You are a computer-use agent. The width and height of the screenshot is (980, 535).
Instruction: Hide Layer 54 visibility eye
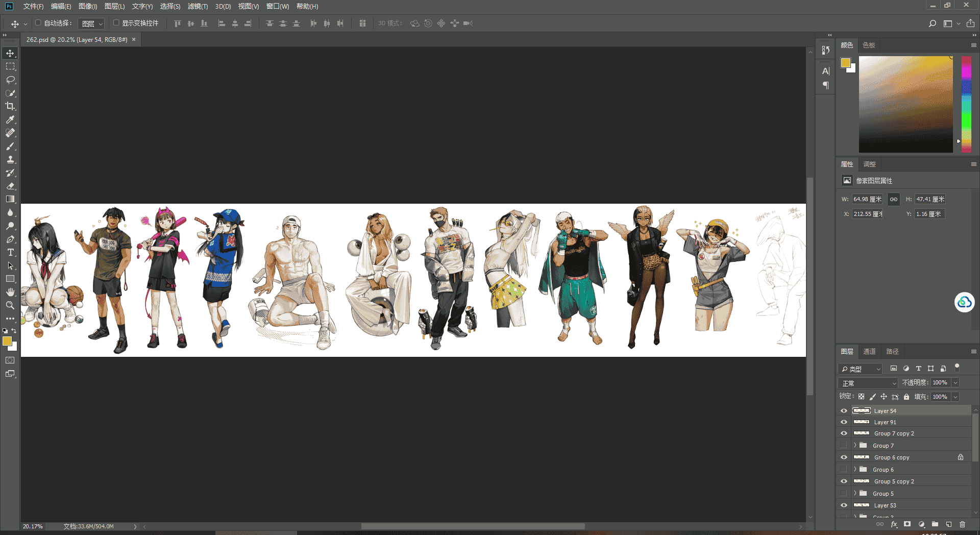pos(844,411)
